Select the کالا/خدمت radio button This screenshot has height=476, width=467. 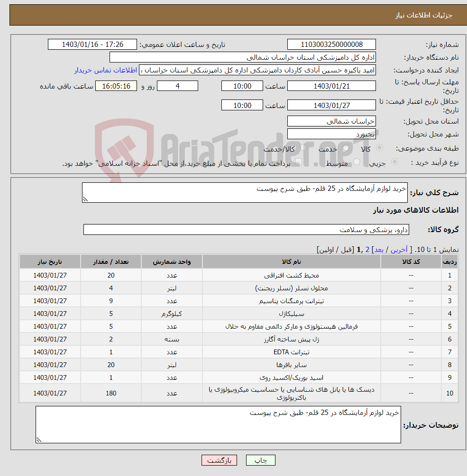(303, 148)
